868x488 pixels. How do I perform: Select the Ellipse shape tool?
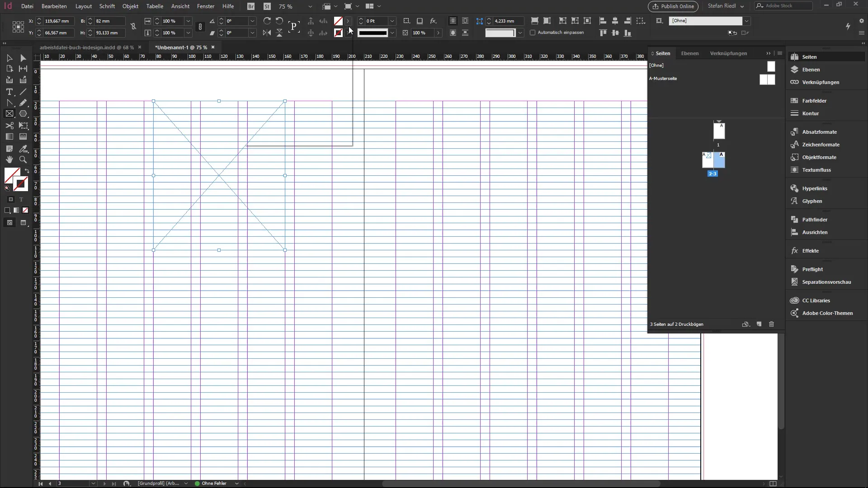[23, 114]
